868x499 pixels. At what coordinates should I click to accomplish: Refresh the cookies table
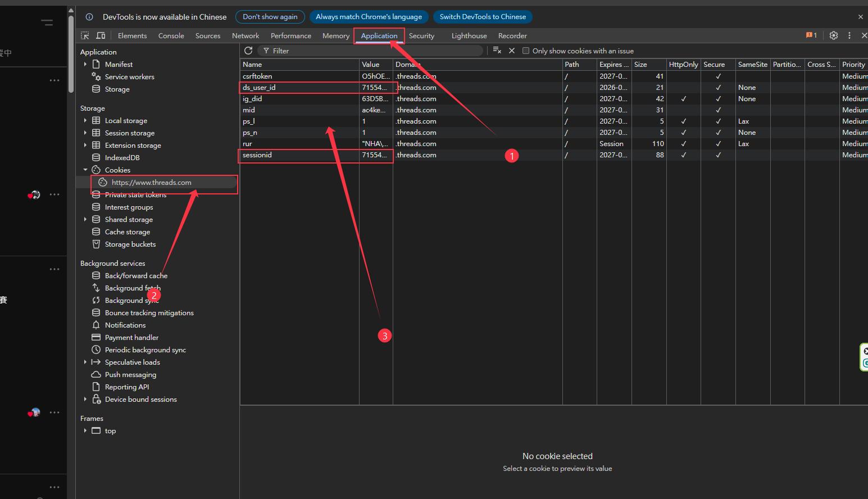point(248,51)
